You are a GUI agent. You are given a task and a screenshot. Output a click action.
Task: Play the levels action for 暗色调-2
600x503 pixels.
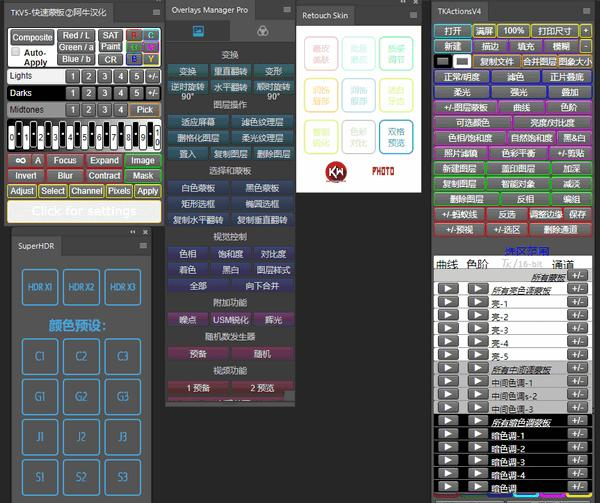coord(476,448)
